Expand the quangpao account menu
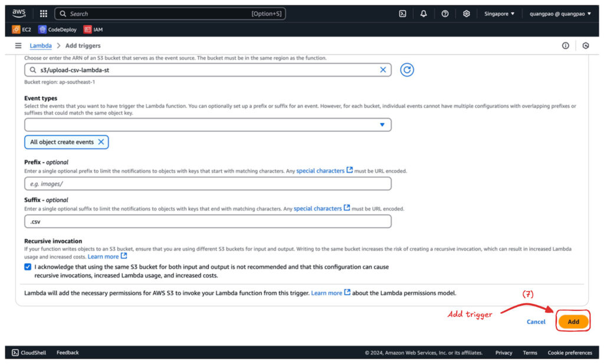 (x=560, y=14)
